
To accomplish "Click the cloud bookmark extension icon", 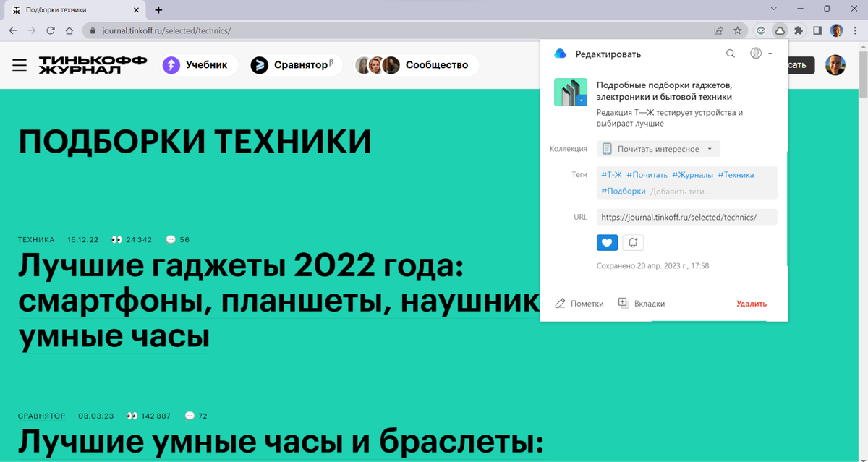I will 780,30.
